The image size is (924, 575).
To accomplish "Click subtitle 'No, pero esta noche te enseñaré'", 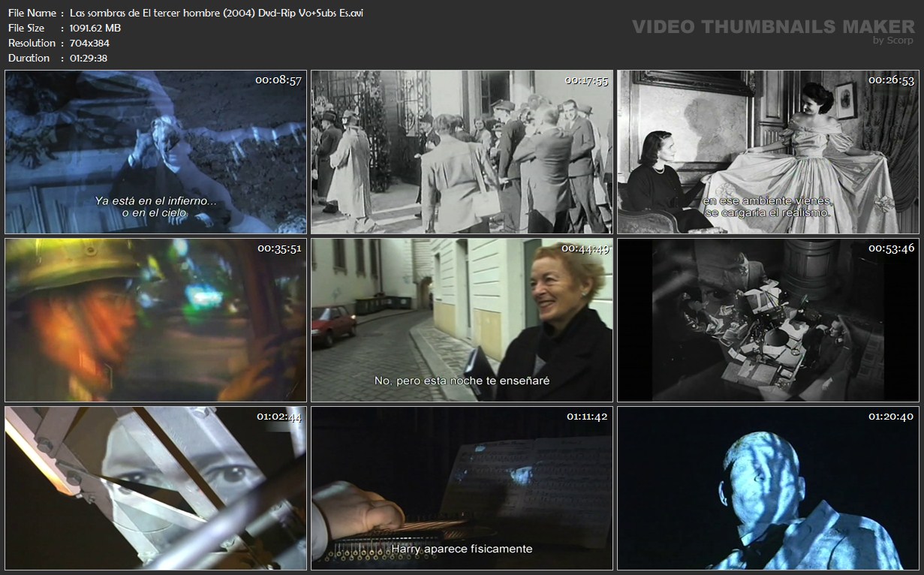I will point(462,381).
